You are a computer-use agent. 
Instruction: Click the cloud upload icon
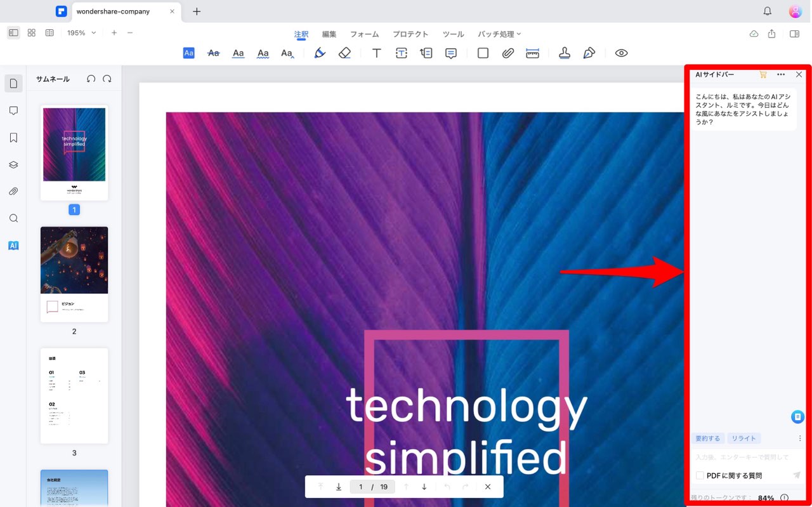754,34
